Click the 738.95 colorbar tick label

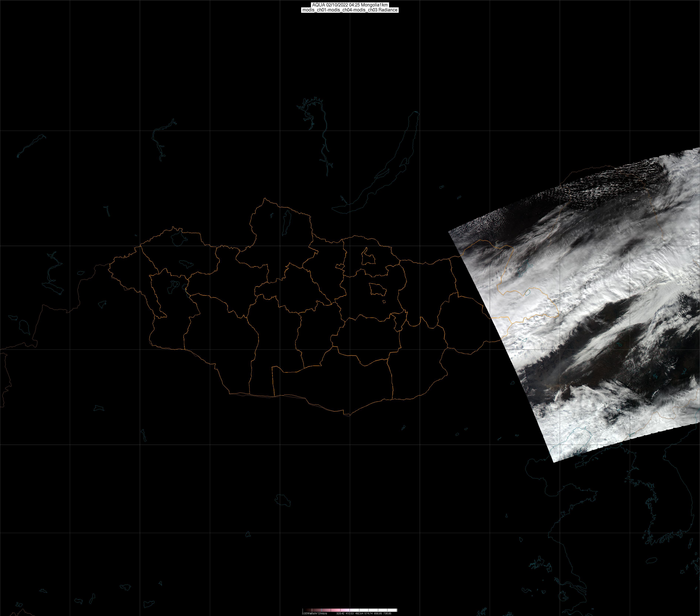pos(387,614)
